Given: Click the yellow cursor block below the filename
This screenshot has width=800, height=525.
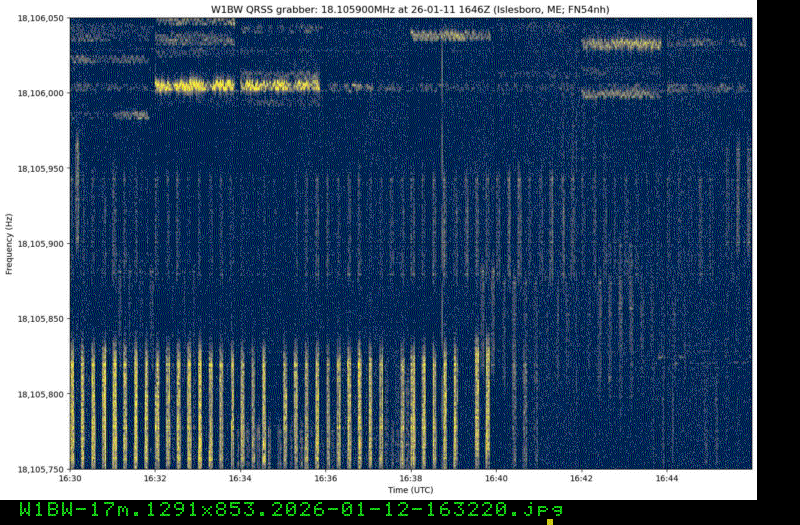Looking at the screenshot, I should point(549,521).
